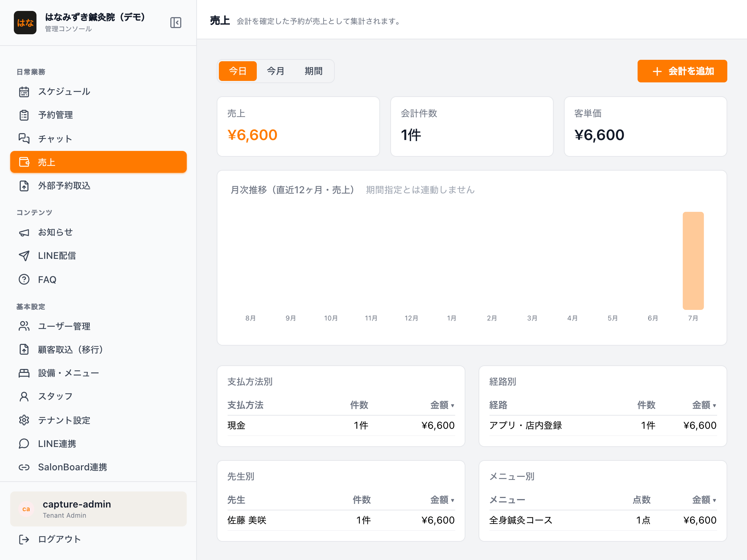Navigate to お知らせ
The width and height of the screenshot is (747, 560).
click(x=98, y=232)
